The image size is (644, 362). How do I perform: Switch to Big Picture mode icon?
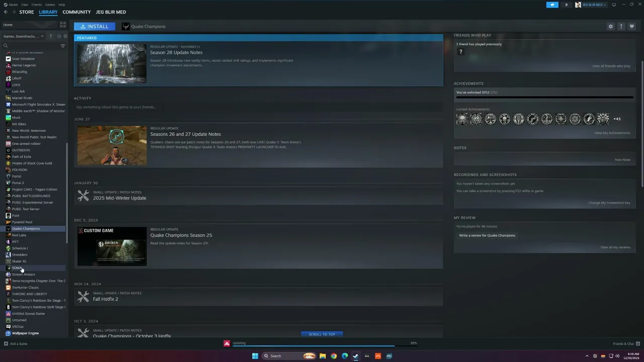tap(614, 5)
